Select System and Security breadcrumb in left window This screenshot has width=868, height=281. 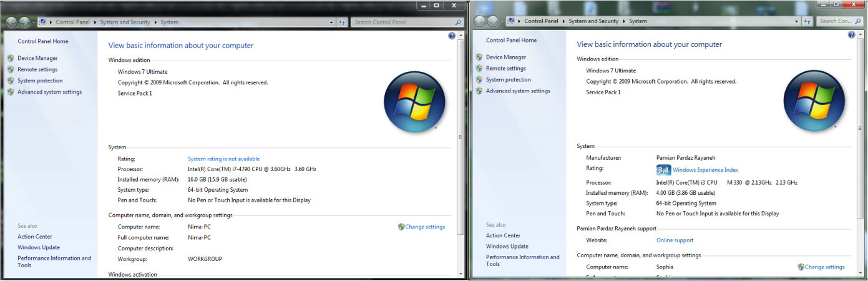click(x=125, y=22)
